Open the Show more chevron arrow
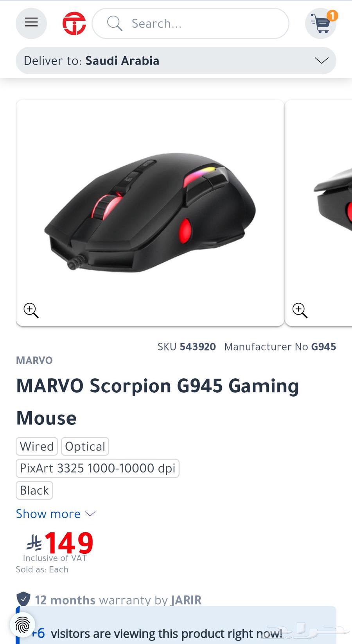The width and height of the screenshot is (352, 644). (x=90, y=514)
